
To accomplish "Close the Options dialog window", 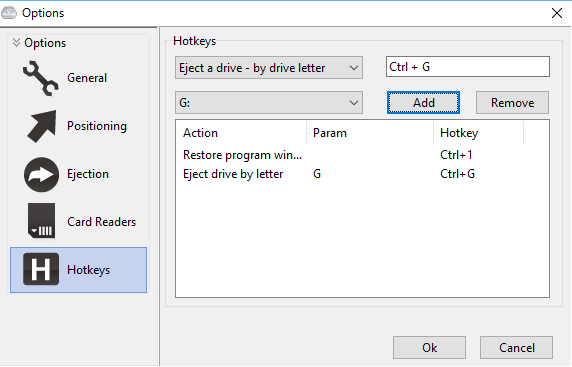I will (557, 13).
